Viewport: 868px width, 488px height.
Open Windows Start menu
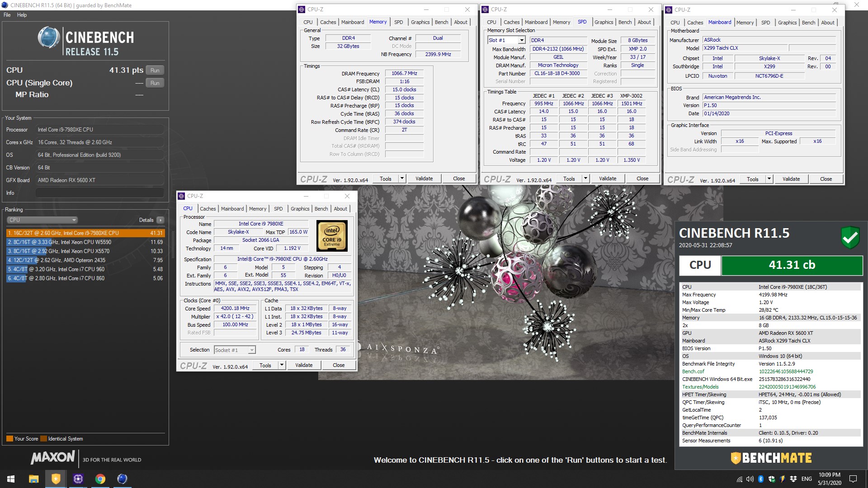pos(11,479)
